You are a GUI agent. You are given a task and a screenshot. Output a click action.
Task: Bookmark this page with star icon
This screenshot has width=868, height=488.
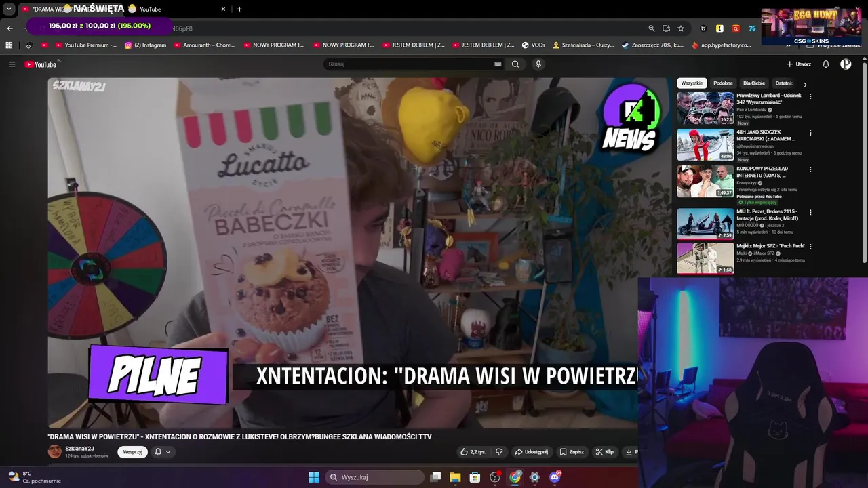point(681,28)
